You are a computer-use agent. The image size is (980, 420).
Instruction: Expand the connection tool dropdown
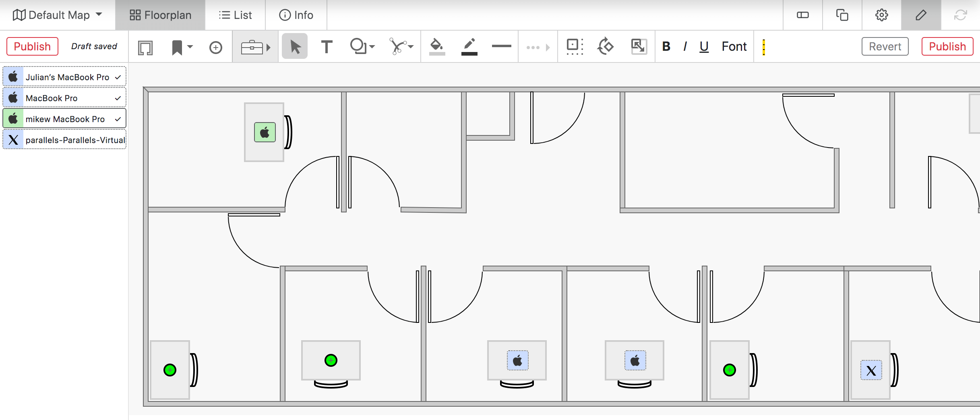411,47
